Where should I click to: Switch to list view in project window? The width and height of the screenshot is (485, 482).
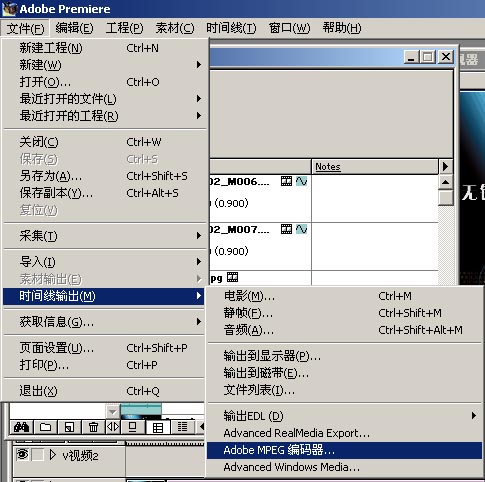[x=182, y=427]
